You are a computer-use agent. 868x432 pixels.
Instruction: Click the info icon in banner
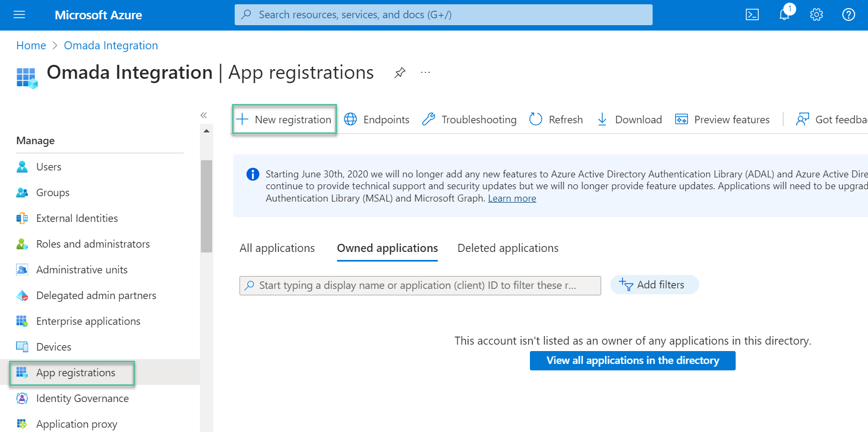252,174
